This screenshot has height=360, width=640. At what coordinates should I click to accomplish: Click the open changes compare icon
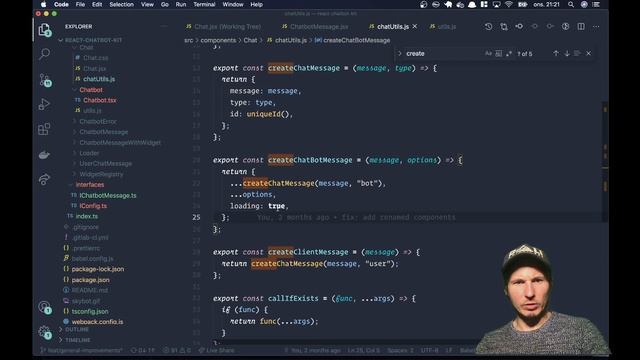504,27
